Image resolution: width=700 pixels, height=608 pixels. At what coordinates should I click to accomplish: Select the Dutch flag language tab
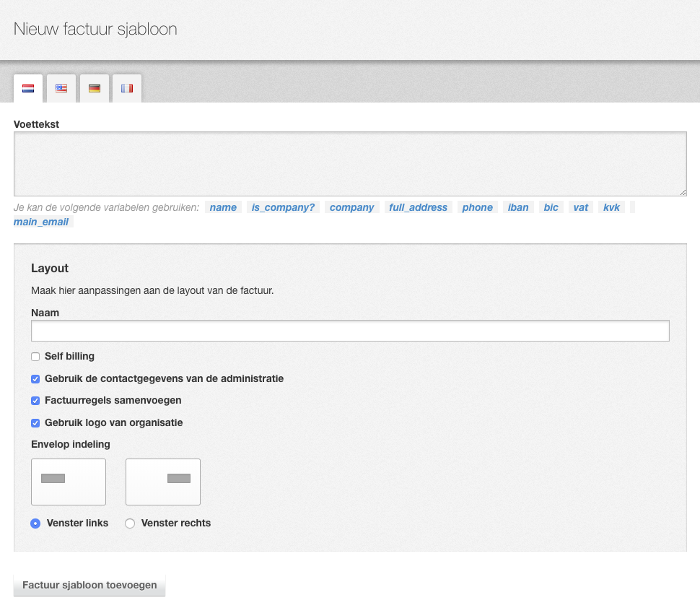tap(28, 88)
